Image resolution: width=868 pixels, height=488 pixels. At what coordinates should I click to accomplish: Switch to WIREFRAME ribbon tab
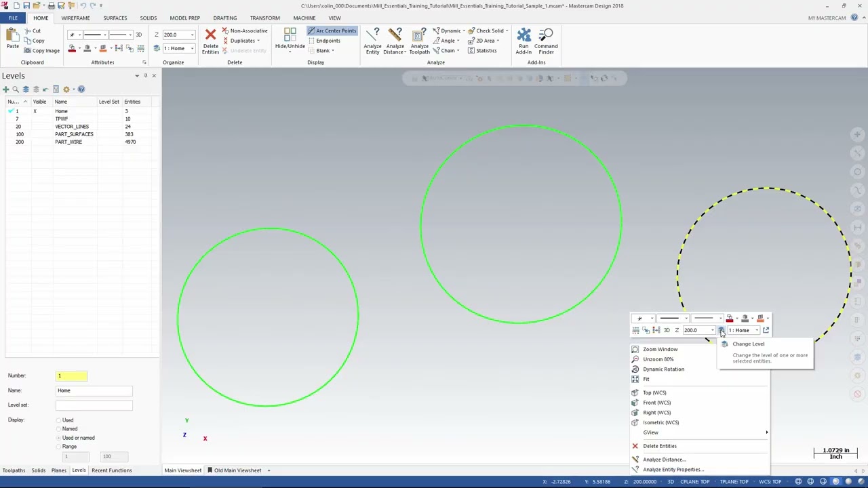(x=75, y=18)
